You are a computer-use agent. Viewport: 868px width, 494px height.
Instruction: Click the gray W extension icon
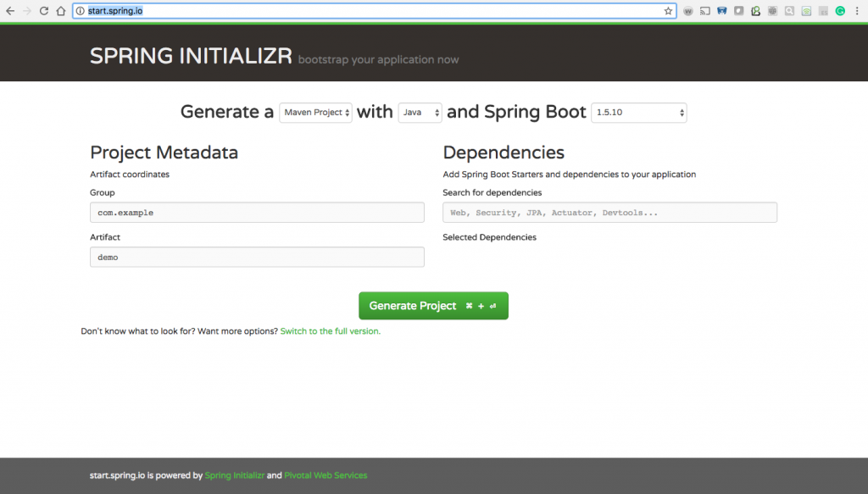688,11
